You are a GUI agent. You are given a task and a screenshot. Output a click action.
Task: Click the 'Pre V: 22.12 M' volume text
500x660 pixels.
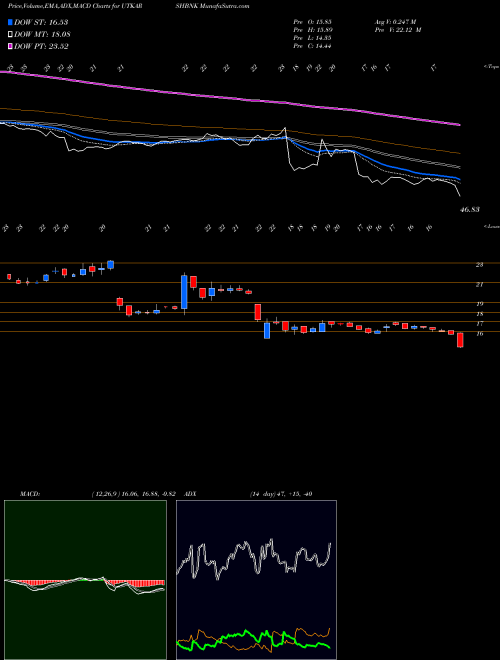click(x=398, y=30)
